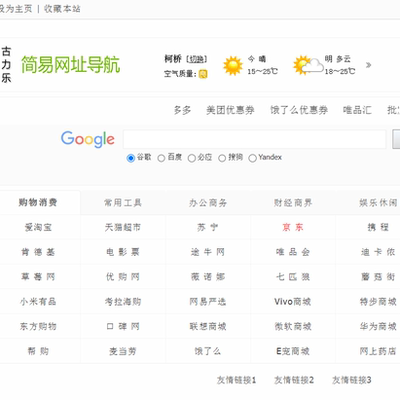This screenshot has width=400, height=400.
Task: Select the 搜狗 search engine radio
Action: coord(222,158)
